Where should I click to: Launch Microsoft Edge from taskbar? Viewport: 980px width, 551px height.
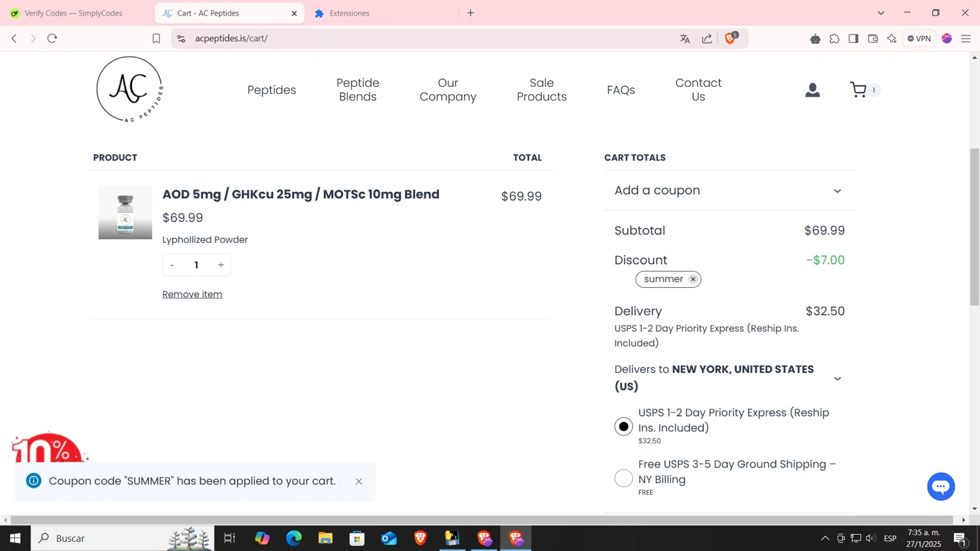[294, 538]
